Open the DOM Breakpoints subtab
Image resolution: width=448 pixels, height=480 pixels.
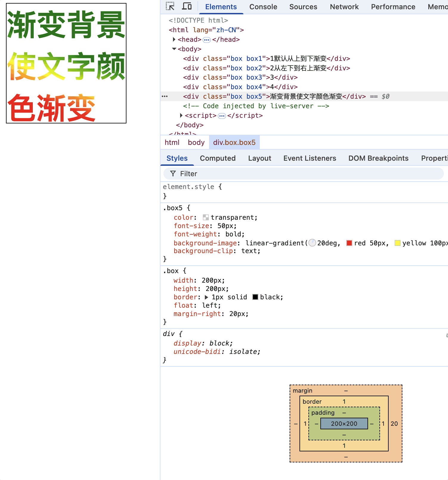379,158
